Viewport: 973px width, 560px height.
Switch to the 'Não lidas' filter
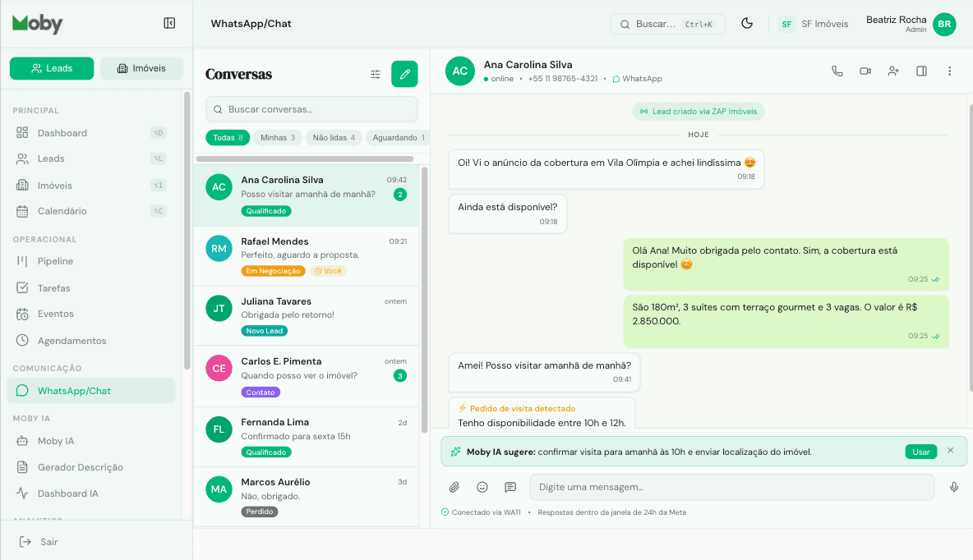(334, 137)
